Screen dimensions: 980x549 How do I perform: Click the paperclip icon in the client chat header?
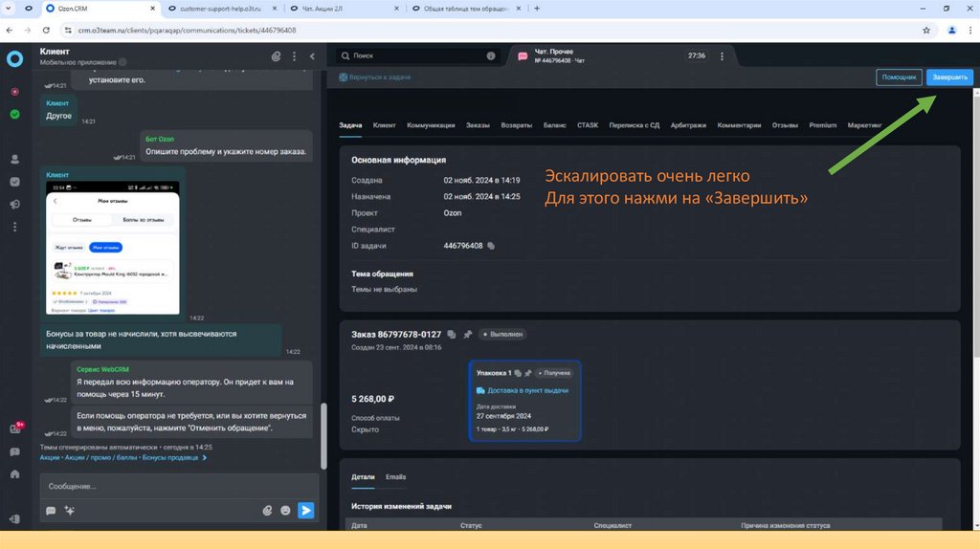[276, 56]
